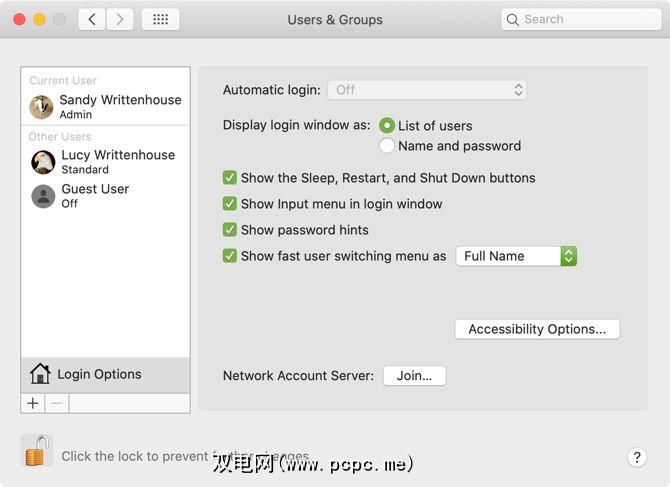Click the minus button to remove user
670x487 pixels.
[x=56, y=403]
